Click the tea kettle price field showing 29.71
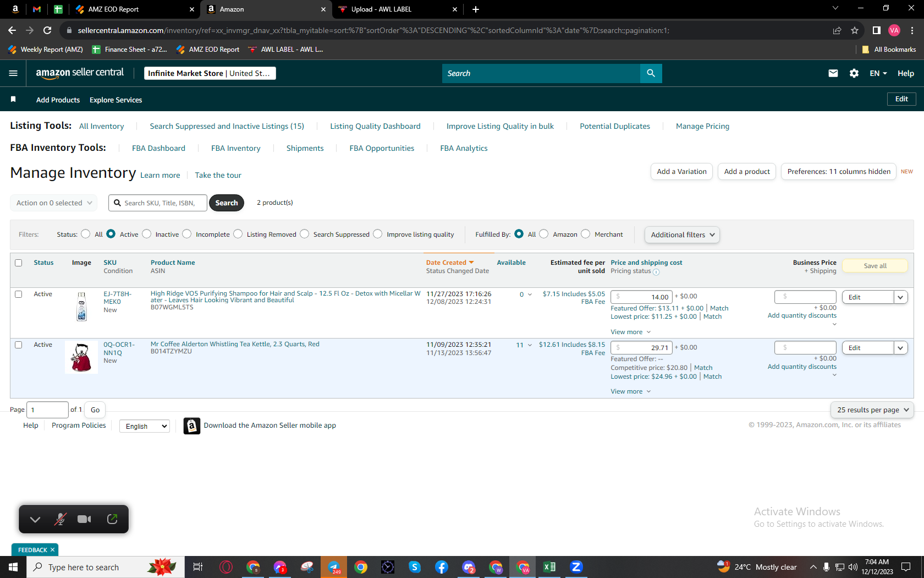Screen dimensions: 924x578 coord(641,348)
